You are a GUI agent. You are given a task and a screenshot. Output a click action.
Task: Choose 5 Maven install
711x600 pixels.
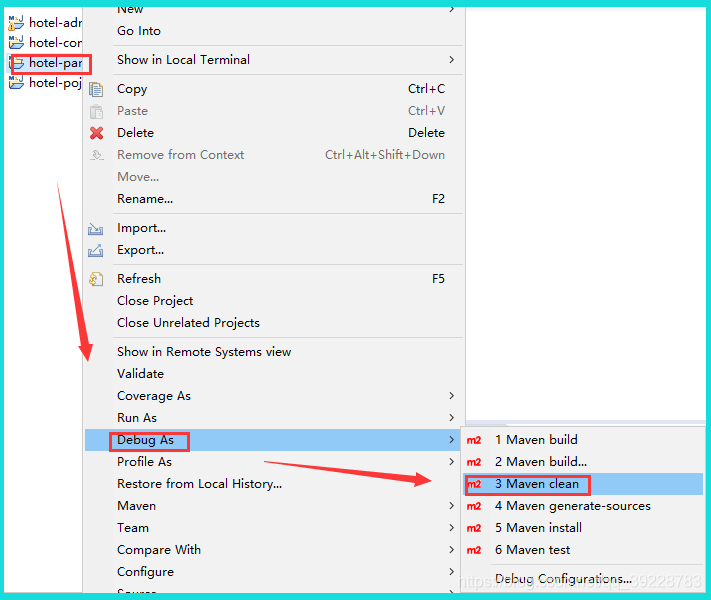538,528
